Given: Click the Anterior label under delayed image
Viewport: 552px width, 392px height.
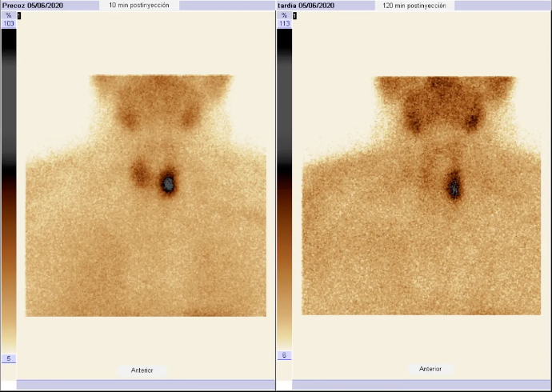Looking at the screenshot, I should tap(430, 369).
